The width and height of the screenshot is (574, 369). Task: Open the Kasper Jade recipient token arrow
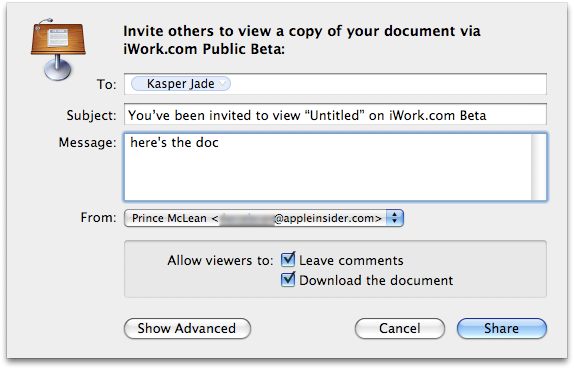(x=222, y=84)
